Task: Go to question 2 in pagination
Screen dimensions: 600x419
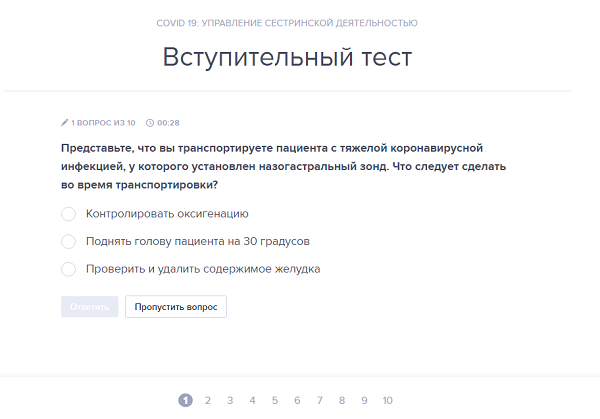Action: pyautogui.click(x=208, y=400)
